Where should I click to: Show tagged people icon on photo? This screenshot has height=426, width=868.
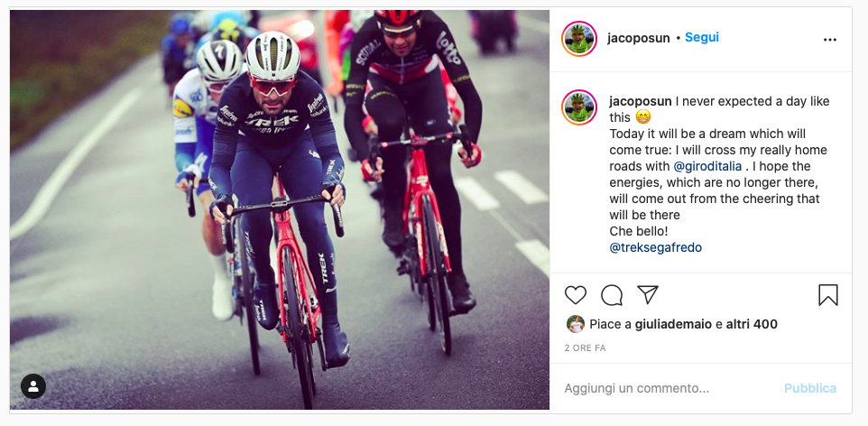point(33,386)
